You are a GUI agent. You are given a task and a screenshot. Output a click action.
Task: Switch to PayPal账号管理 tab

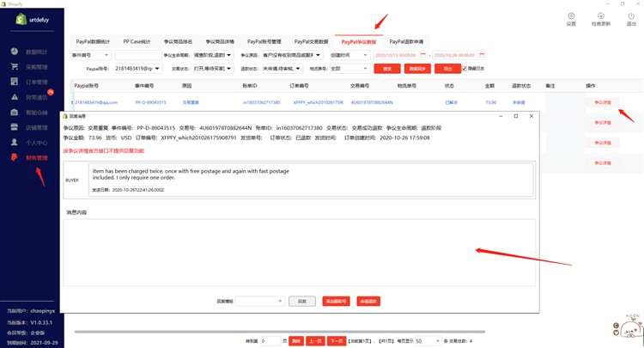point(264,41)
